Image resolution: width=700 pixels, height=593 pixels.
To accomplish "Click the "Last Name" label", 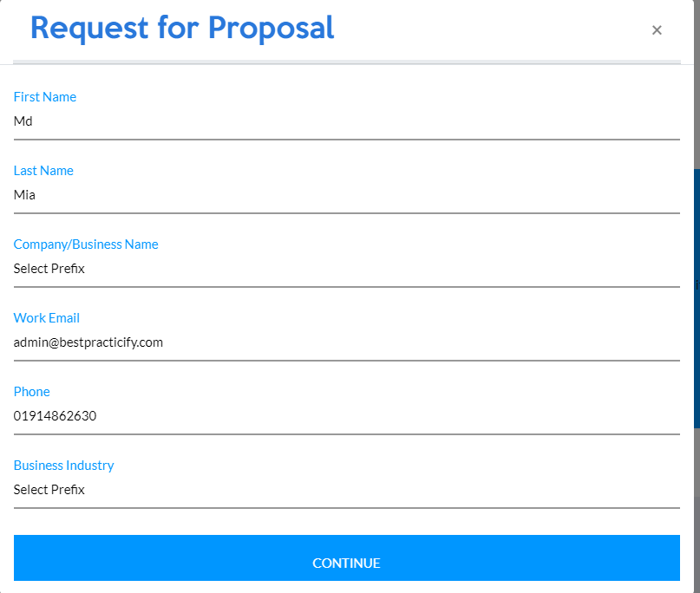I will pyautogui.click(x=43, y=171).
